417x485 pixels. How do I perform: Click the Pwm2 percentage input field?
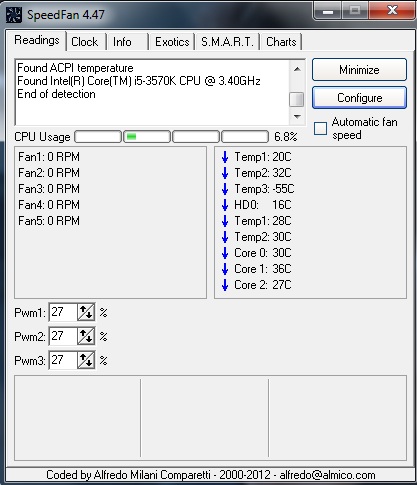(64, 336)
